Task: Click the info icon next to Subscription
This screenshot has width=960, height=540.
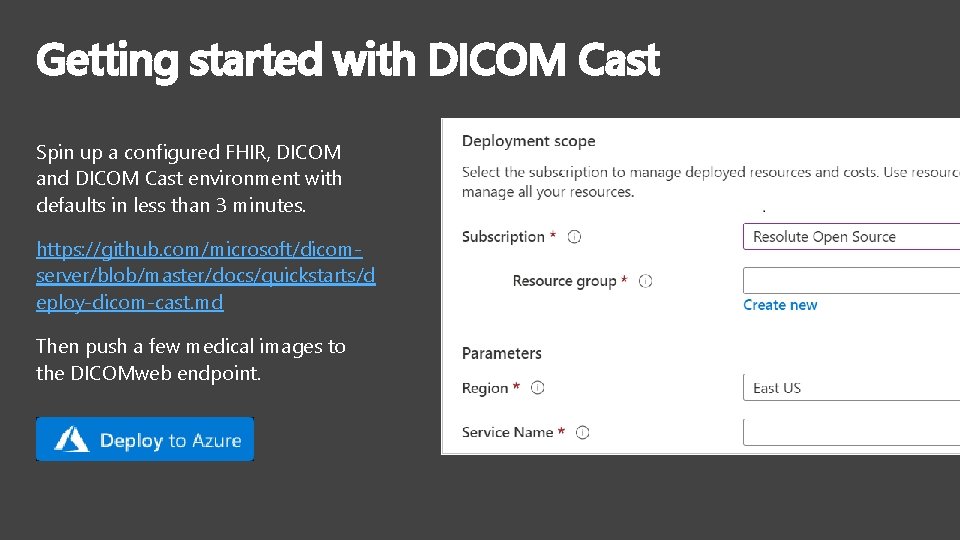Action: [574, 237]
